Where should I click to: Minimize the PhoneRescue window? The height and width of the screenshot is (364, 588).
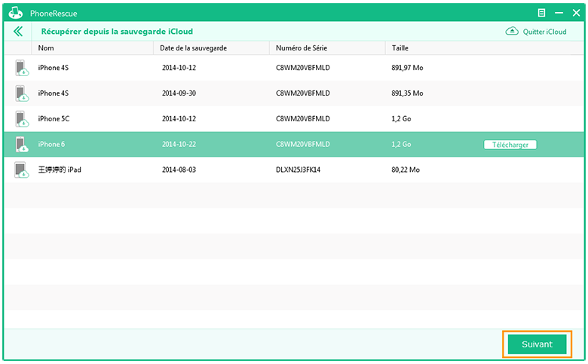[x=559, y=13]
